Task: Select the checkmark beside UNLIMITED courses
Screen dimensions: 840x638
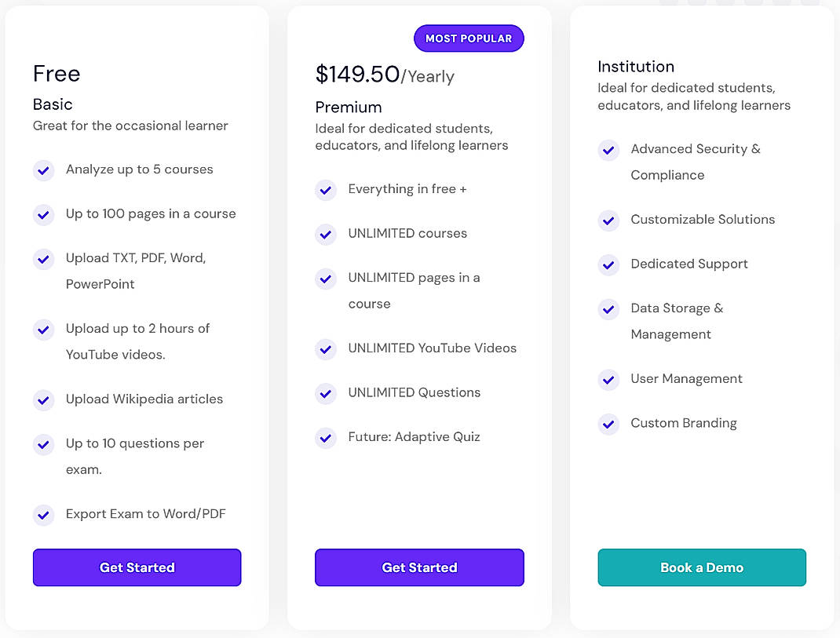Action: 326,234
